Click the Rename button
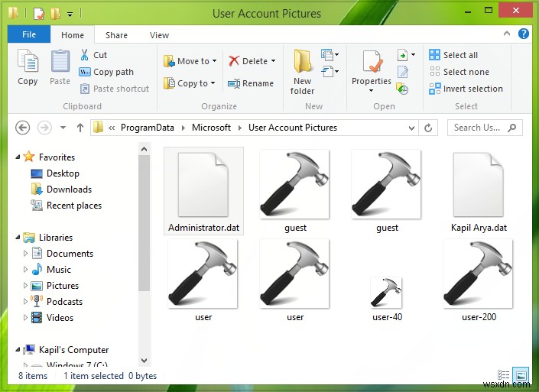This screenshot has width=539, height=392. (251, 83)
